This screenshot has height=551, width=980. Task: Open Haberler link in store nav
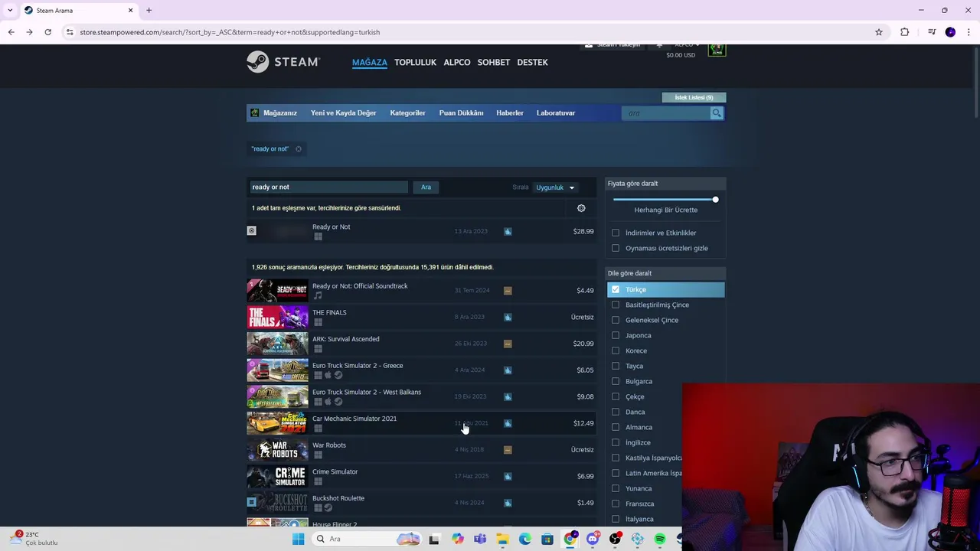(510, 113)
